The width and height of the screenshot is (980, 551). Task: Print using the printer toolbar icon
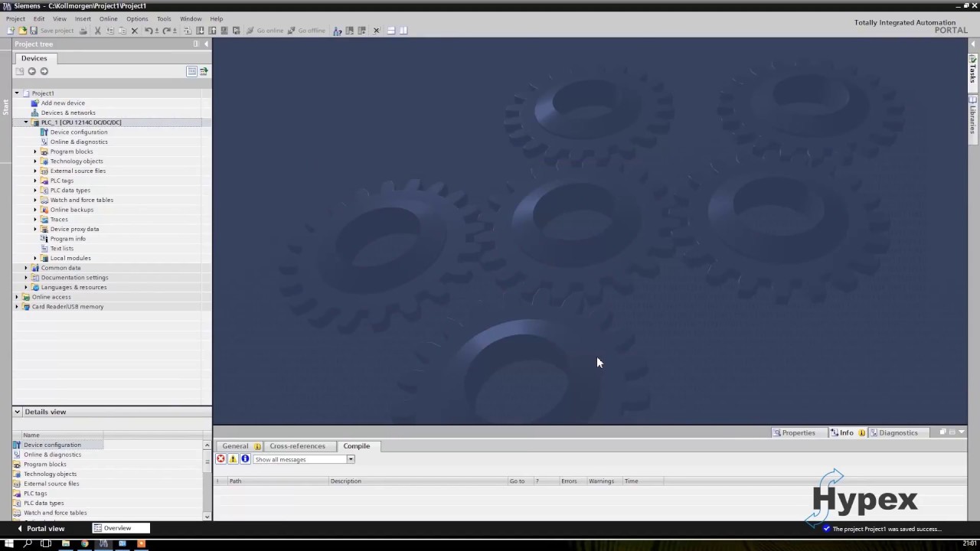83,31
